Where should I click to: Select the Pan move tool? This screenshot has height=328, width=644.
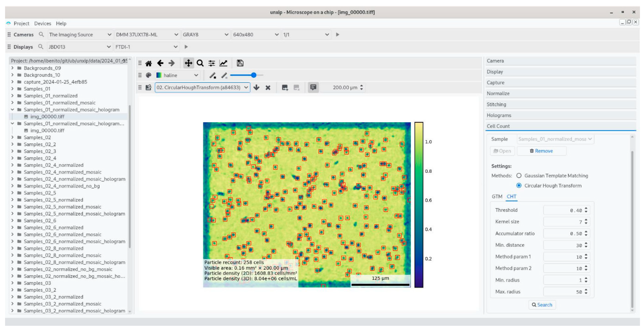click(x=188, y=63)
